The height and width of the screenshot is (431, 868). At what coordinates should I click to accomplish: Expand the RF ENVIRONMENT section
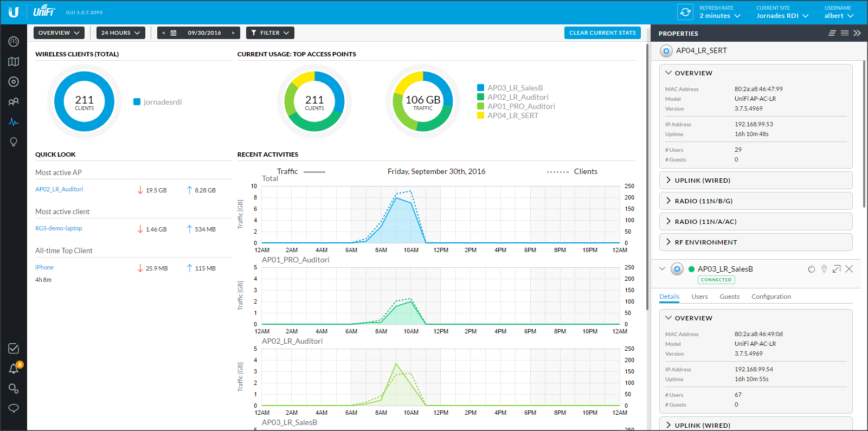[x=705, y=242]
